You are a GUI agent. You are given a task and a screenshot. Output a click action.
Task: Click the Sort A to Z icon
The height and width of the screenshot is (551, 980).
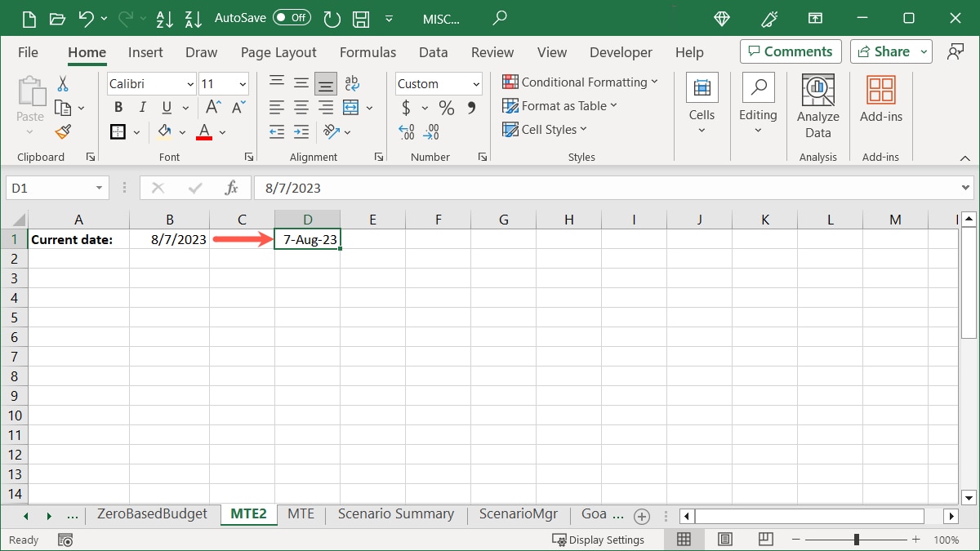pyautogui.click(x=164, y=19)
